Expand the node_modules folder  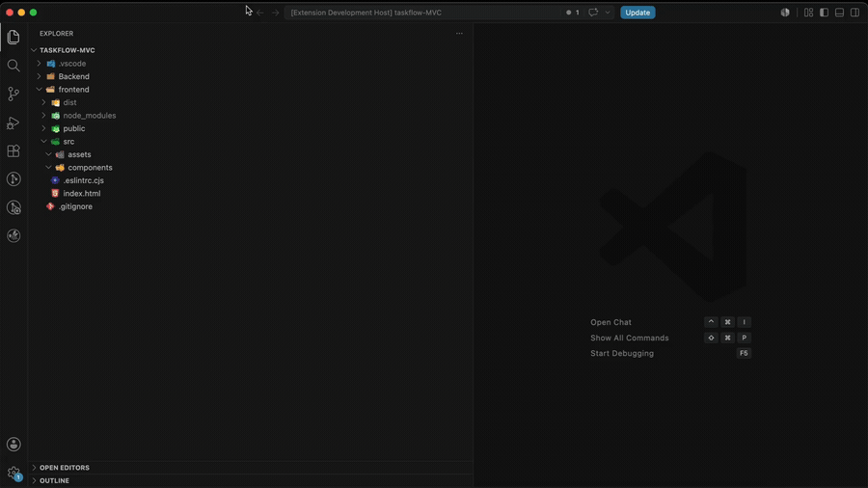tap(43, 116)
